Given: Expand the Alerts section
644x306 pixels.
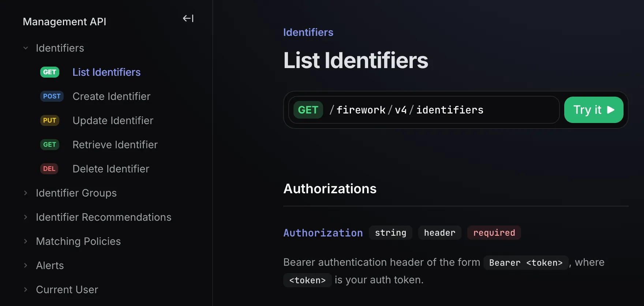Looking at the screenshot, I should pyautogui.click(x=26, y=265).
